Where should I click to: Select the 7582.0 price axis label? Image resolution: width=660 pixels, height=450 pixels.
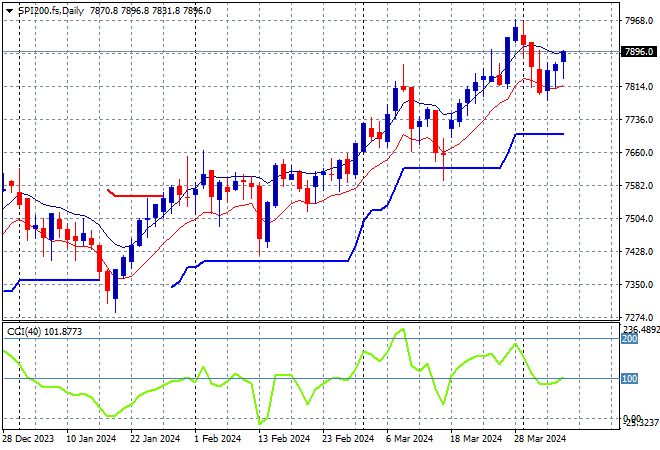[639, 186]
